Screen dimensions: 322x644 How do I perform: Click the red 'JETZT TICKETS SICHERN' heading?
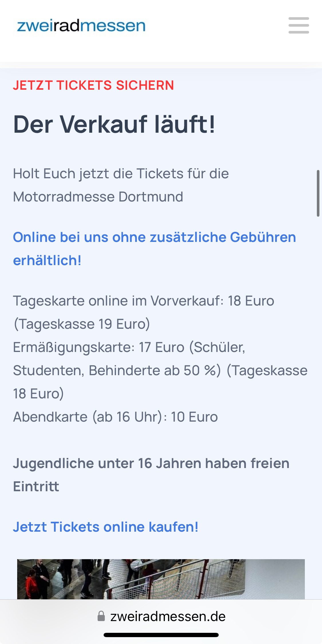93,85
